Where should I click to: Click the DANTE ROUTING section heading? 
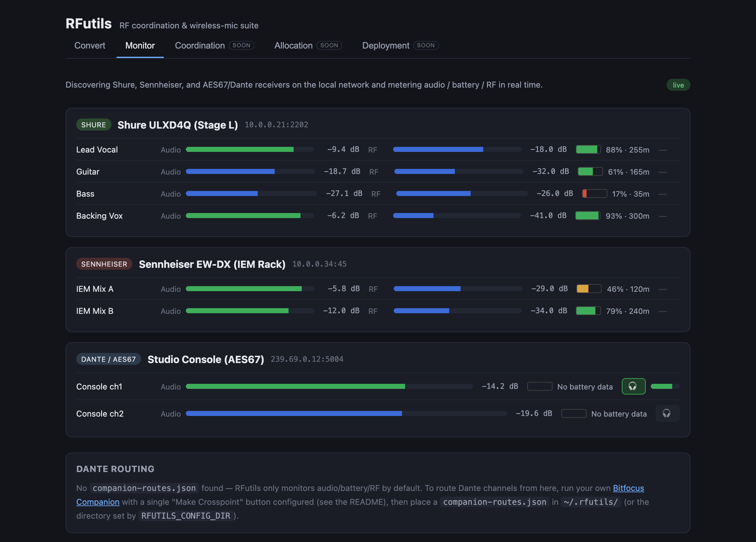(116, 469)
